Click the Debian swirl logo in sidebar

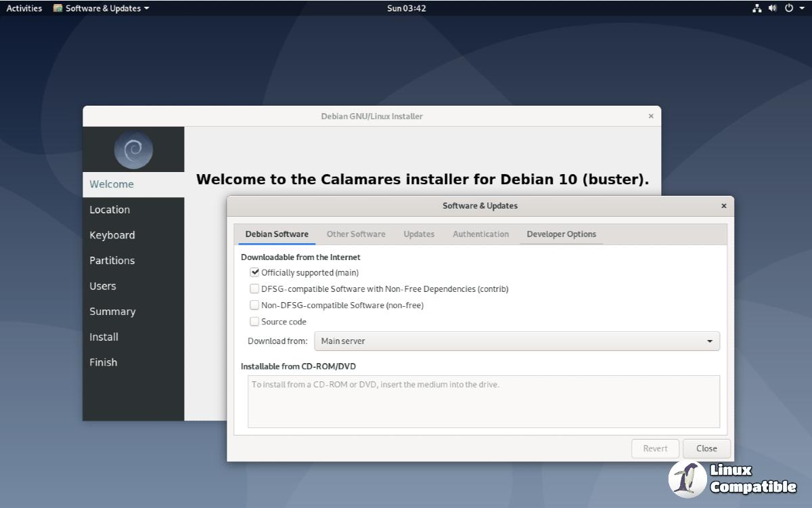pyautogui.click(x=133, y=150)
